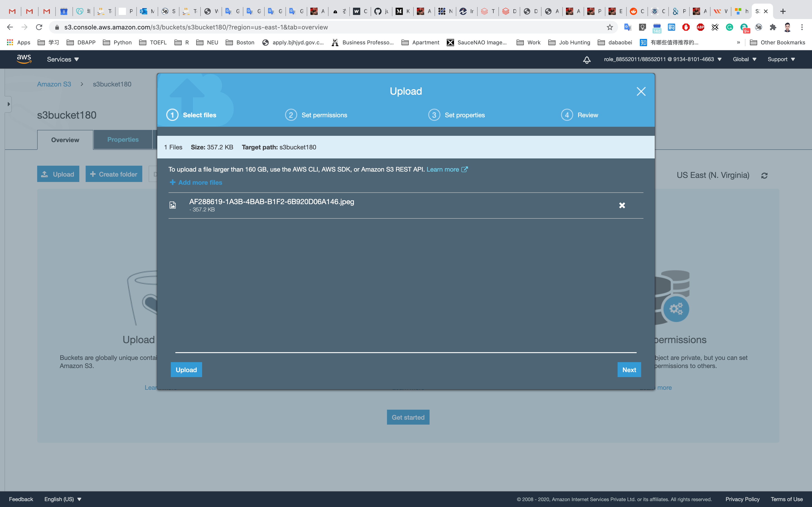Bookmark page with the star icon
This screenshot has width=812, height=507.
pos(610,27)
